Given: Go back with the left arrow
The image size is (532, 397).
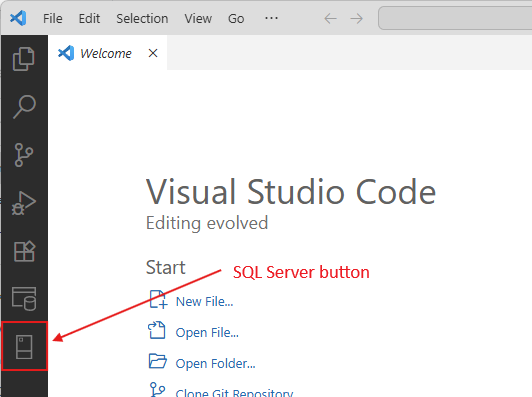Looking at the screenshot, I should (330, 18).
